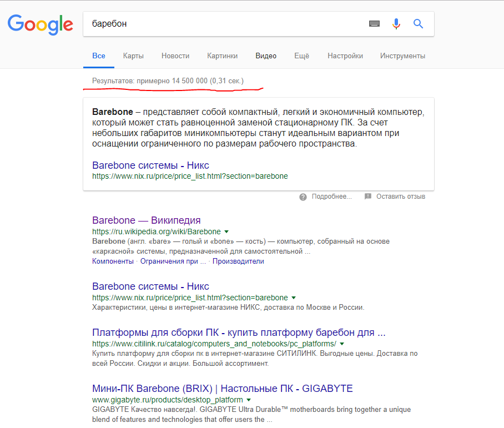Click the feedback flag icon

click(368, 197)
